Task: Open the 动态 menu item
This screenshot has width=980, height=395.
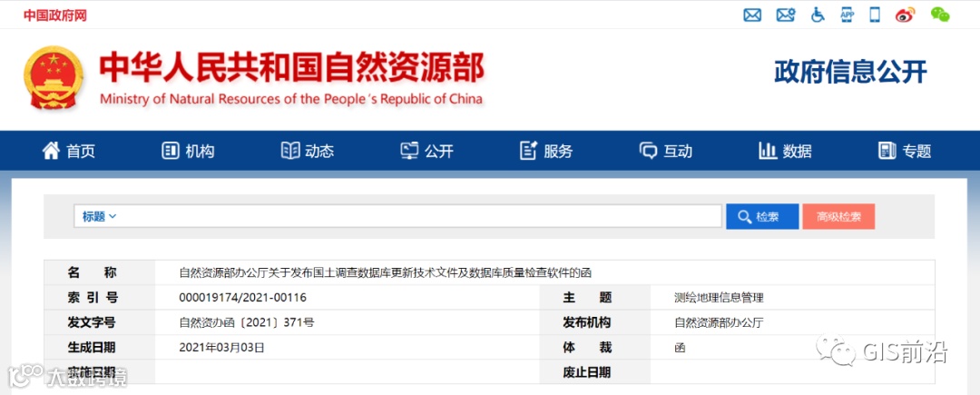Action: coord(319,151)
